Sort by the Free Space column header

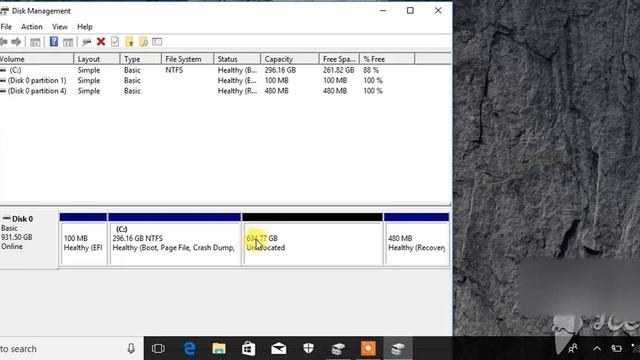pyautogui.click(x=339, y=59)
